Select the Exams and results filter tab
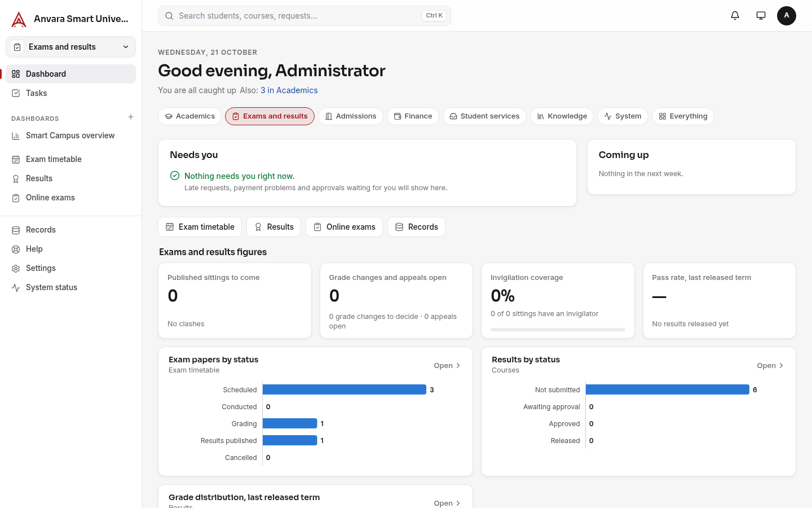The image size is (812, 508). 270,116
